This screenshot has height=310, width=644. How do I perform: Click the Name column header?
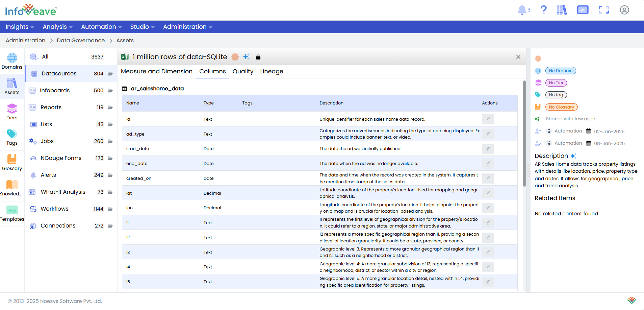point(133,103)
